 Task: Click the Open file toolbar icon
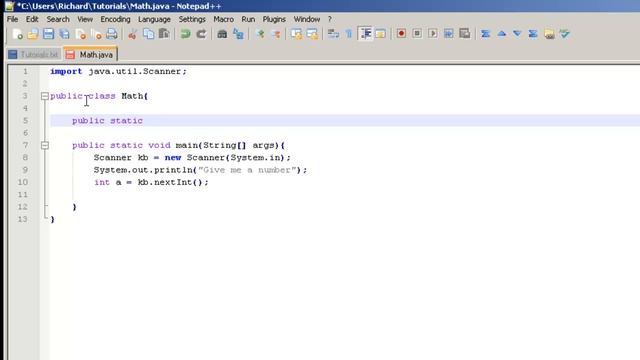tap(33, 34)
